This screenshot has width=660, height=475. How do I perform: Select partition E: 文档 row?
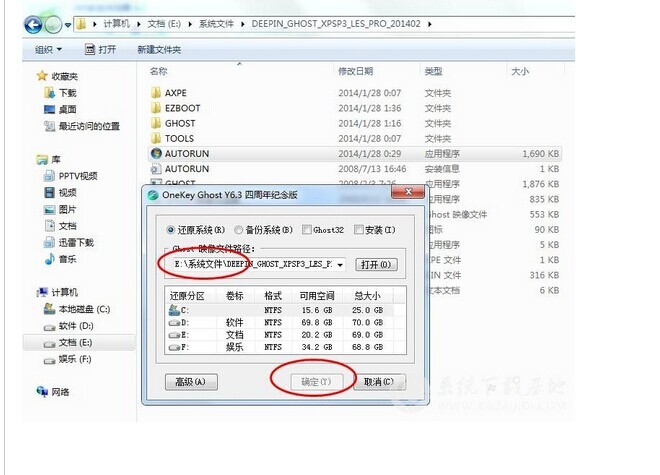(281, 335)
